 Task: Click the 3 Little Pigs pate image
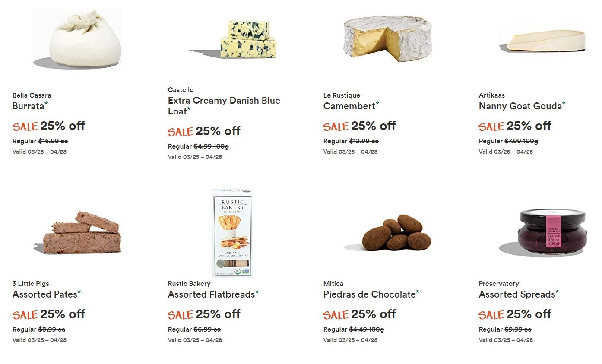point(78,233)
